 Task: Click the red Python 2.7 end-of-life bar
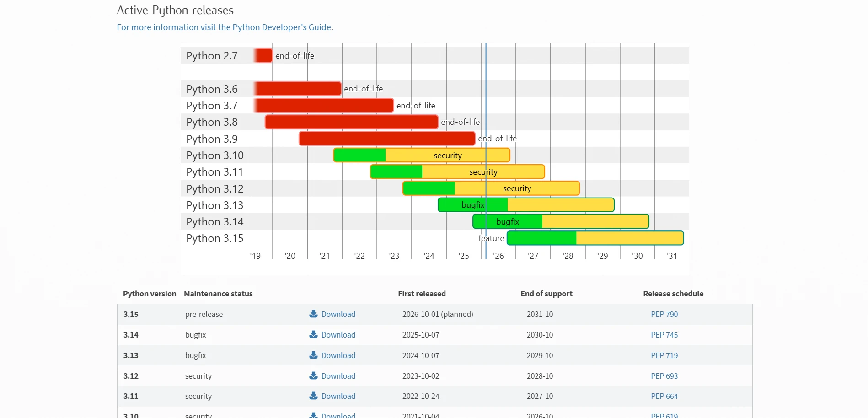click(x=263, y=55)
